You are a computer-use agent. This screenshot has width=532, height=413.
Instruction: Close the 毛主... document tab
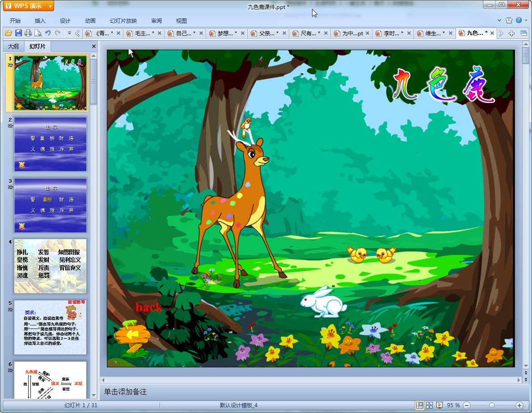pos(160,33)
